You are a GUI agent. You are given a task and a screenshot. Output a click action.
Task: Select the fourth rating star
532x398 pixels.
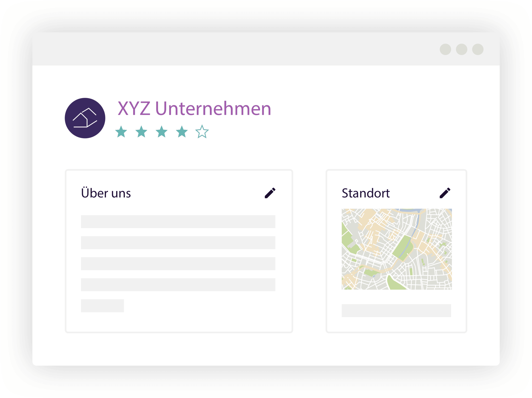click(x=182, y=131)
